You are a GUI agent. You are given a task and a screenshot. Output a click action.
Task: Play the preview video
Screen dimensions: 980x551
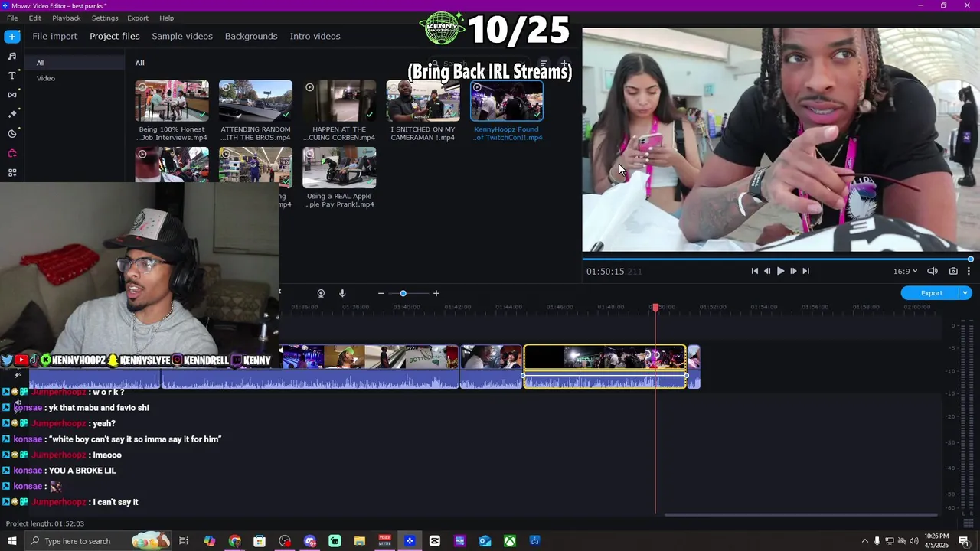click(780, 271)
